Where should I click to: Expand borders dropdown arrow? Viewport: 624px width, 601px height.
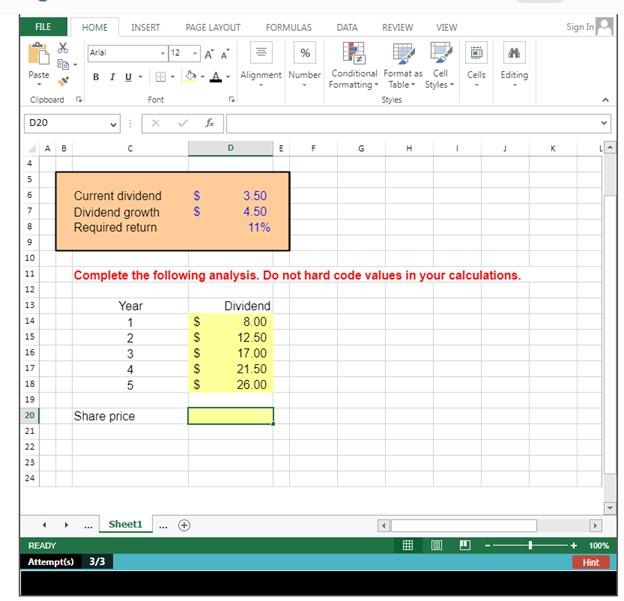click(173, 77)
